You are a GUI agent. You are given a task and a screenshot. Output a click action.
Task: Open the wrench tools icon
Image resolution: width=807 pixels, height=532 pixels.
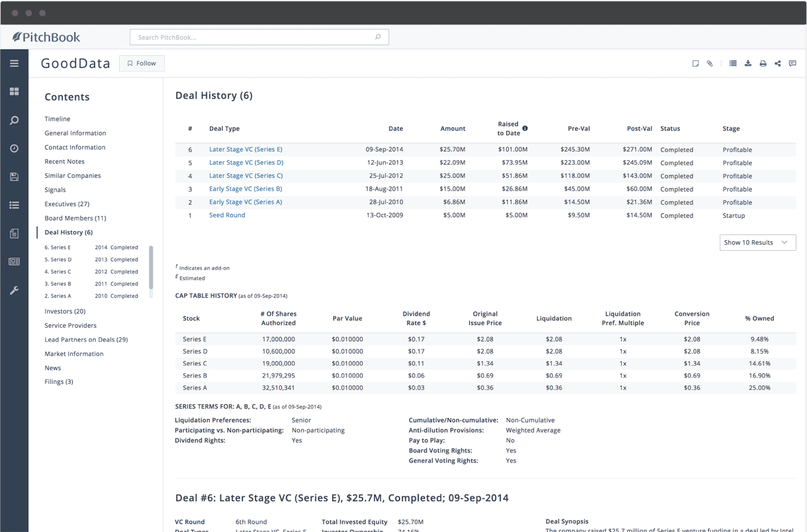(14, 290)
